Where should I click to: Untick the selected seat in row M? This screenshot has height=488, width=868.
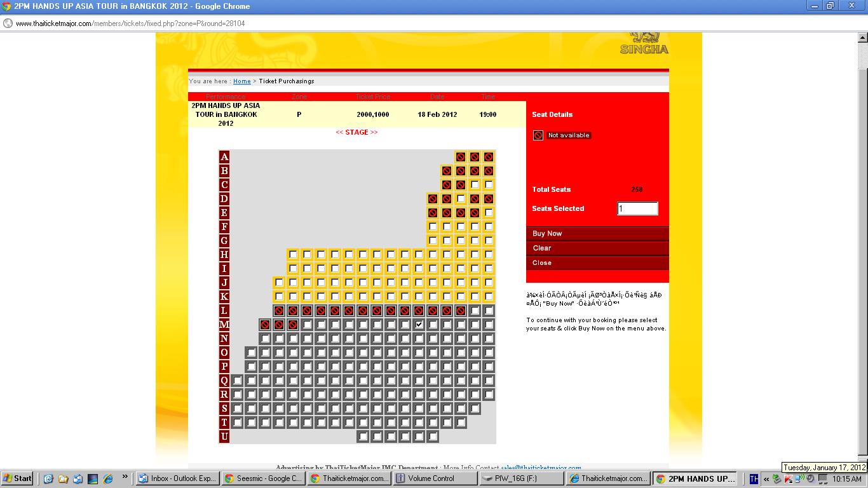419,325
